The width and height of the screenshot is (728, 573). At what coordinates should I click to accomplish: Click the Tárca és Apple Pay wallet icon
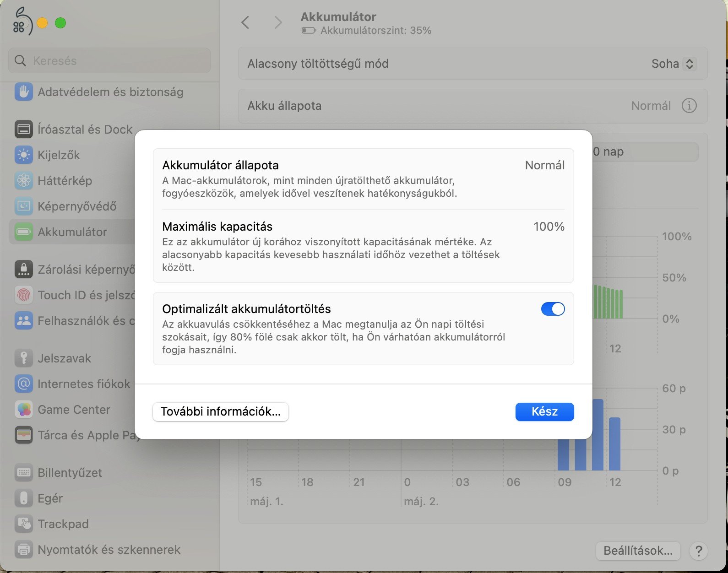[23, 435]
